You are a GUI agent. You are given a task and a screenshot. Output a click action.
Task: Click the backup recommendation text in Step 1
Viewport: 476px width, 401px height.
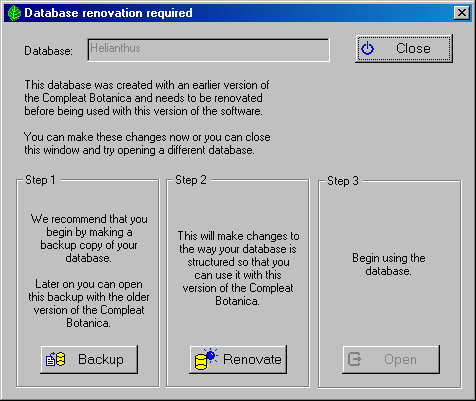click(x=89, y=238)
